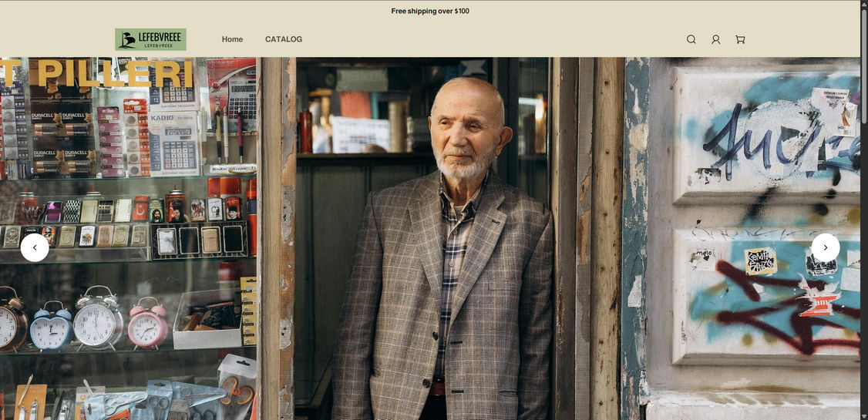Click the KADIO calculator in shop window

pos(172,143)
